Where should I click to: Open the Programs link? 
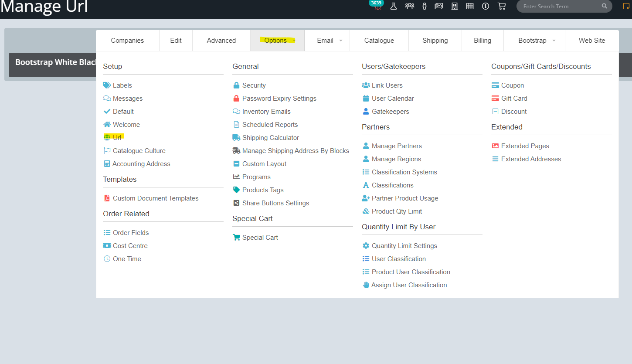[x=256, y=177]
